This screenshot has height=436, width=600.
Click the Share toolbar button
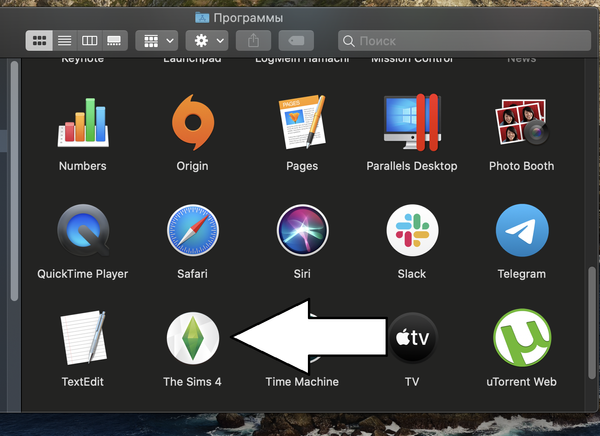[253, 41]
